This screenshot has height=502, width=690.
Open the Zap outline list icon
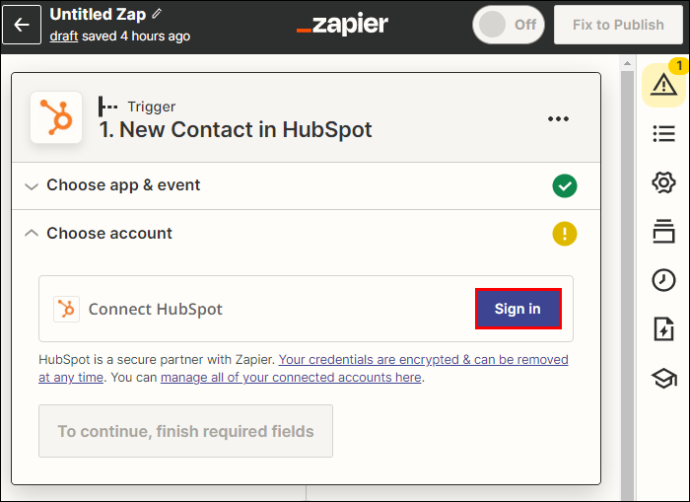(664, 133)
